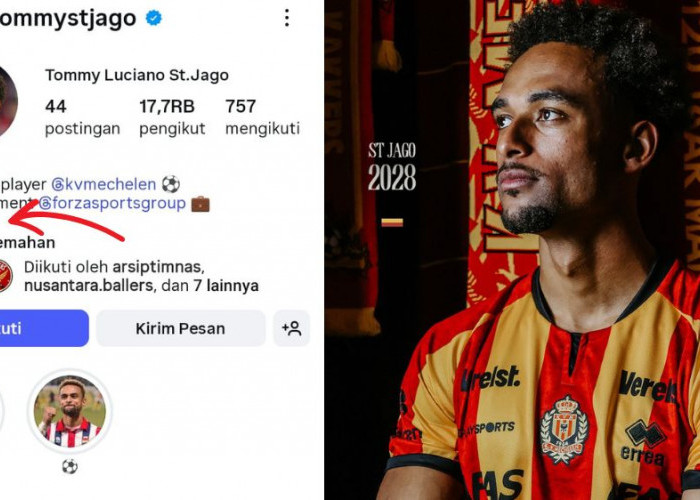Image resolution: width=700 pixels, height=500 pixels.
Task: Open the 757 mengikuti following list
Action: [262, 117]
